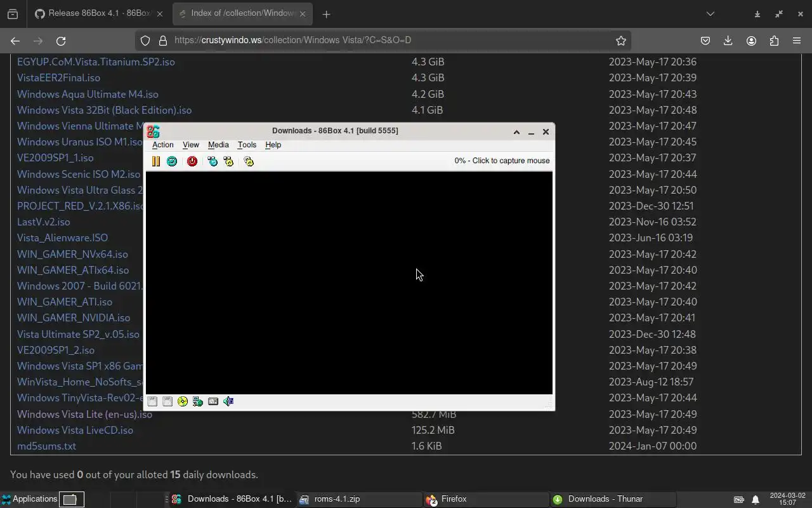Open Firefox View in the tab bar

[x=12, y=14]
